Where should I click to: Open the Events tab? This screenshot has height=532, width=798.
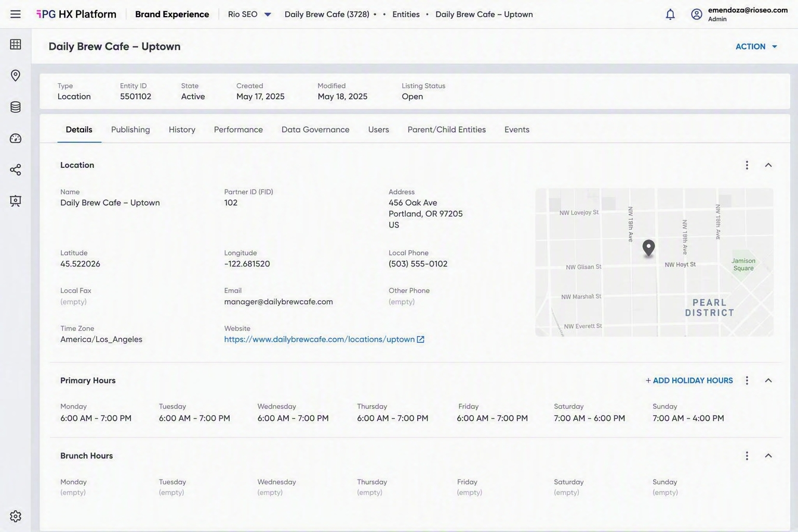pos(517,129)
